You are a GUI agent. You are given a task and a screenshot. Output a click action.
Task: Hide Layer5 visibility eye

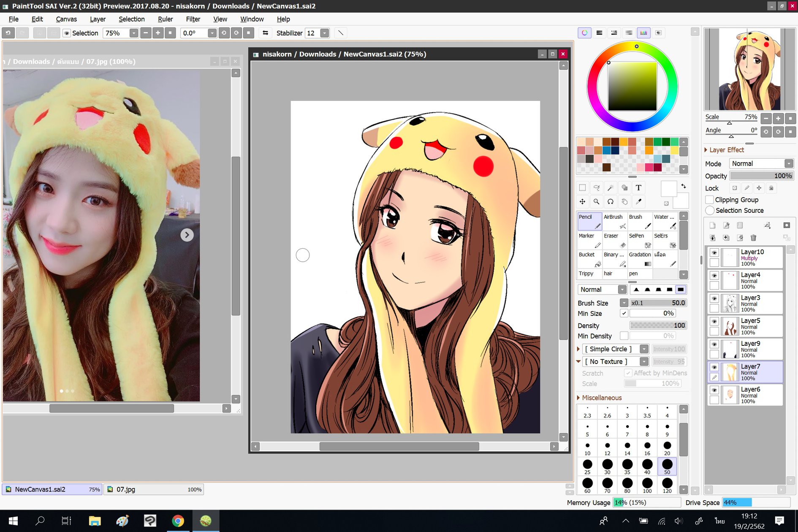(714, 321)
